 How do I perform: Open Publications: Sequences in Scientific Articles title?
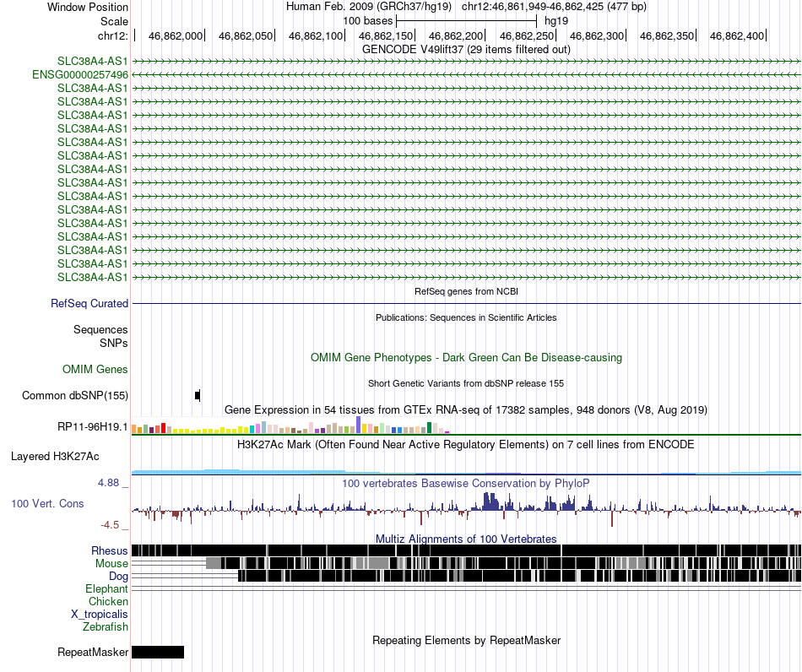coord(466,317)
